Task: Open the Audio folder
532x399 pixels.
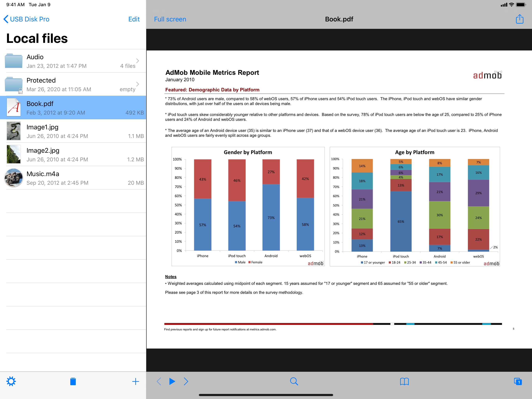Action: tap(73, 61)
